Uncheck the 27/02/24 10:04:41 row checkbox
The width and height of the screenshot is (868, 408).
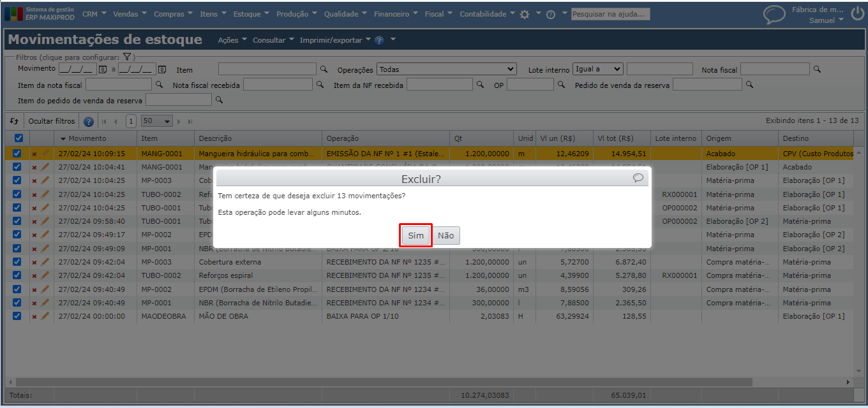point(17,167)
